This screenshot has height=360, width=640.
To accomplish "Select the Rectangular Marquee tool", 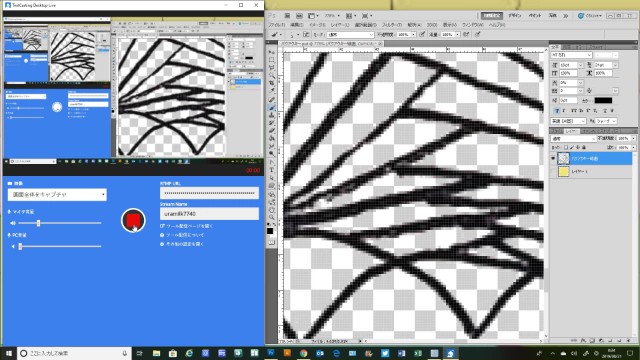I will click(271, 60).
